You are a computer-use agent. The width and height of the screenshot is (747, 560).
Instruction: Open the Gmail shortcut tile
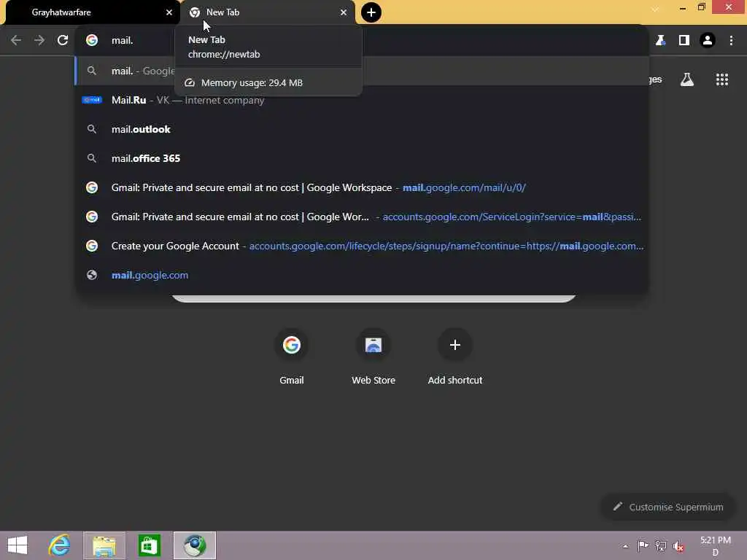point(292,356)
